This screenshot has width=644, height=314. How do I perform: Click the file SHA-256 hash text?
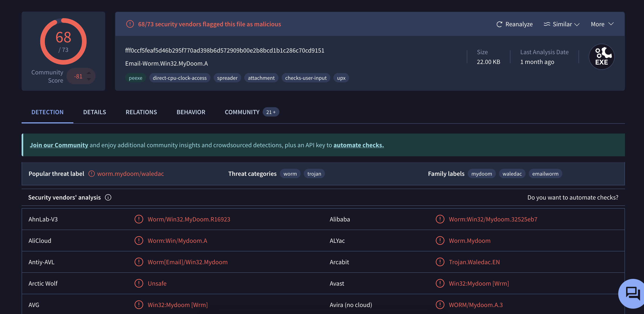[225, 50]
